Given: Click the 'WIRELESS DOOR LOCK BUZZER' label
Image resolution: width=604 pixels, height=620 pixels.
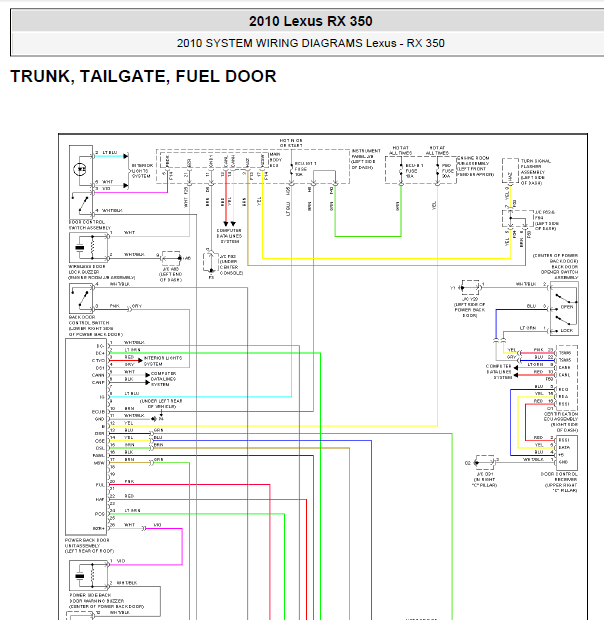Looking at the screenshot, I should (x=87, y=269).
